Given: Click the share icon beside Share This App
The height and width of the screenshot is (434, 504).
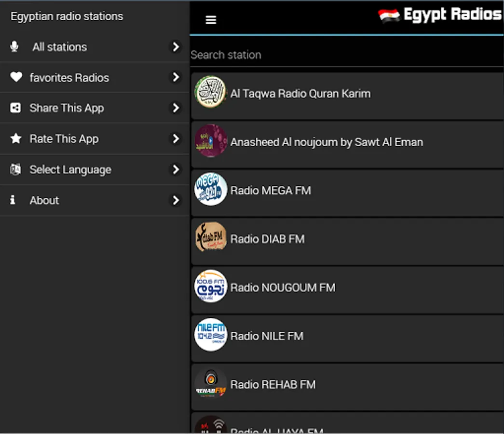Looking at the screenshot, I should (x=15, y=108).
